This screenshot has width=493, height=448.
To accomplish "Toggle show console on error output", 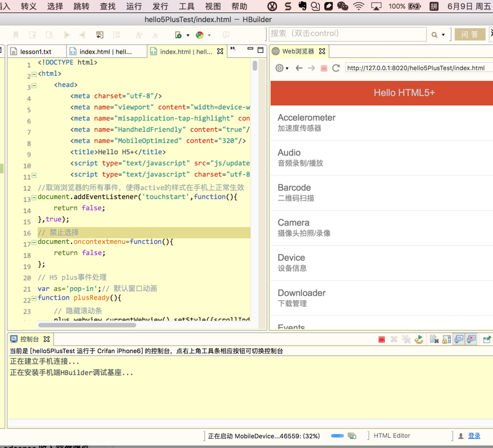I will click(x=471, y=340).
